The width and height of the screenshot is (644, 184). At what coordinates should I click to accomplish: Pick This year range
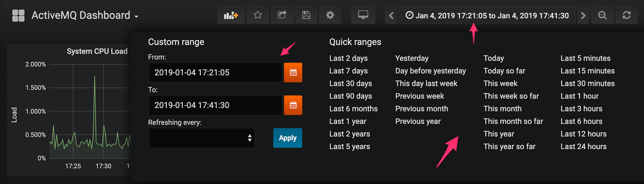(499, 134)
